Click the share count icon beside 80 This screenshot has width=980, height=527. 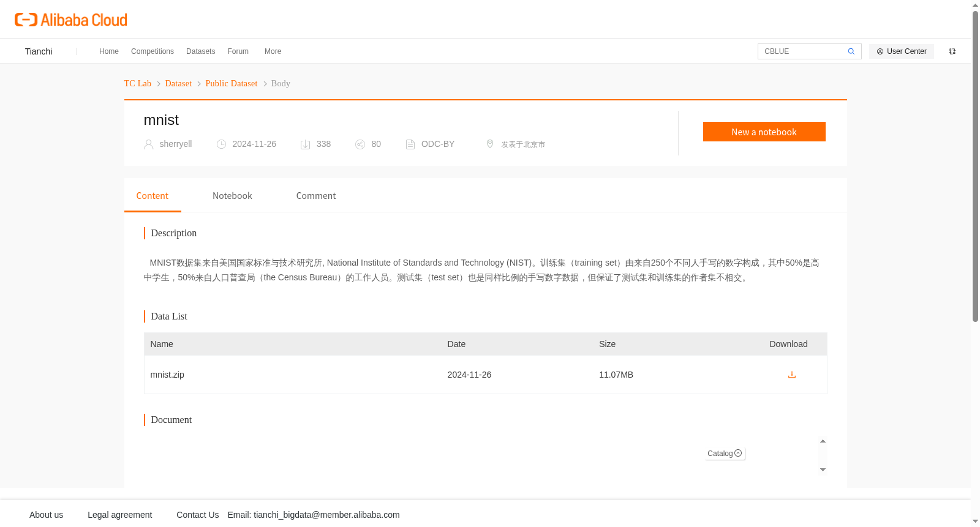[x=360, y=144]
